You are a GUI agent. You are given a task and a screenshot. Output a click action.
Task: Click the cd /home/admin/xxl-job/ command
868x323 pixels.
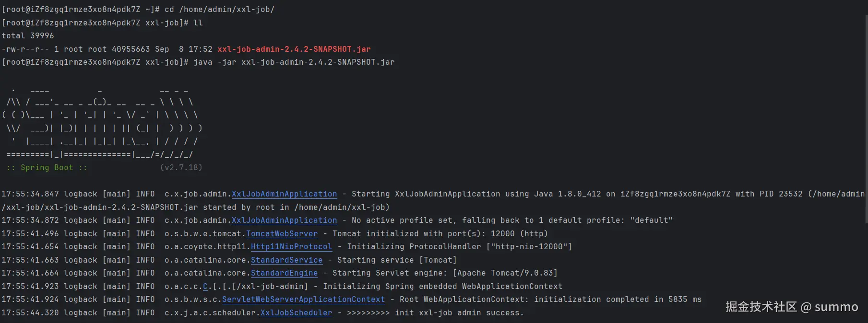219,10
